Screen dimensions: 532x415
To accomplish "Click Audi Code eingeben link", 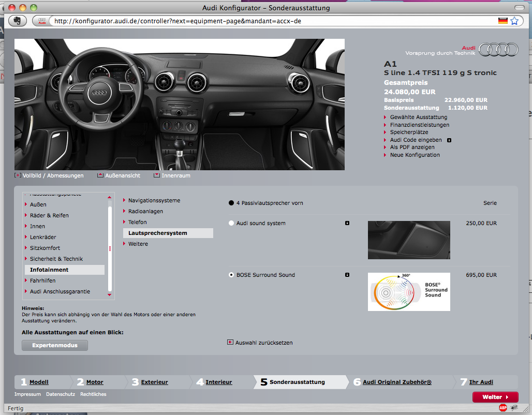I will point(416,140).
